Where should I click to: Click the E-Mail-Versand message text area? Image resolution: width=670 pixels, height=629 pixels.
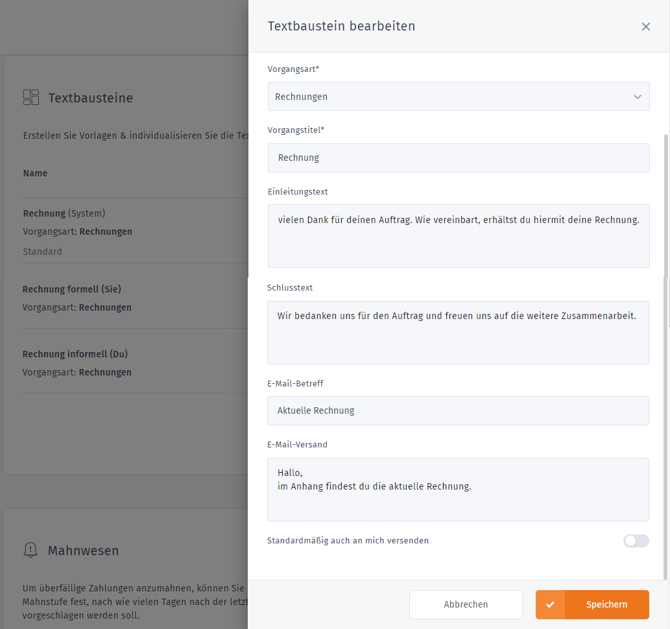(458, 490)
